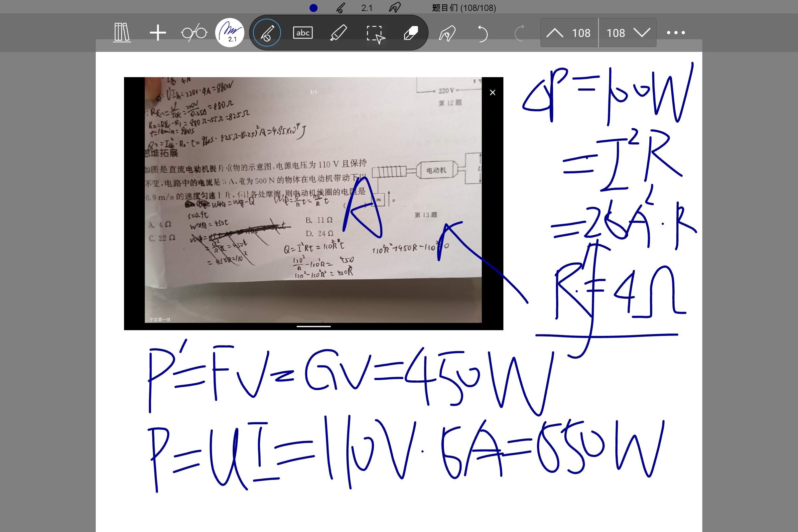Viewport: 798px width, 532px height.
Task: Close the photo overlay with the X
Action: pos(493,92)
